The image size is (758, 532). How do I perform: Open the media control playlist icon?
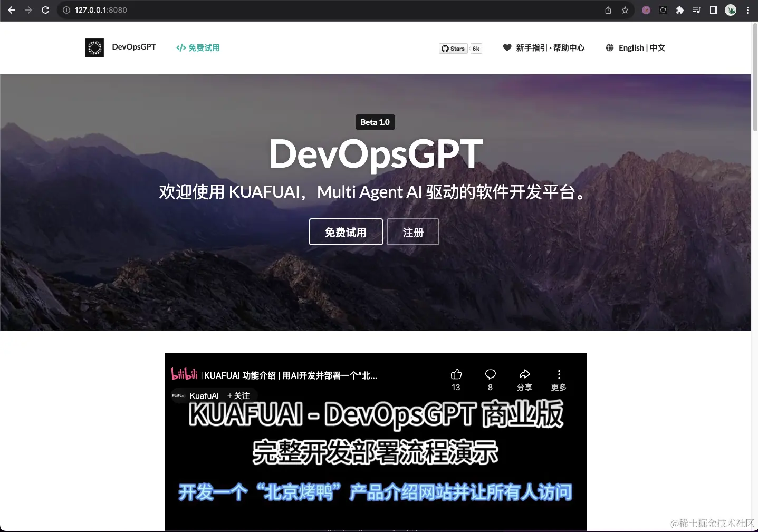[697, 10]
